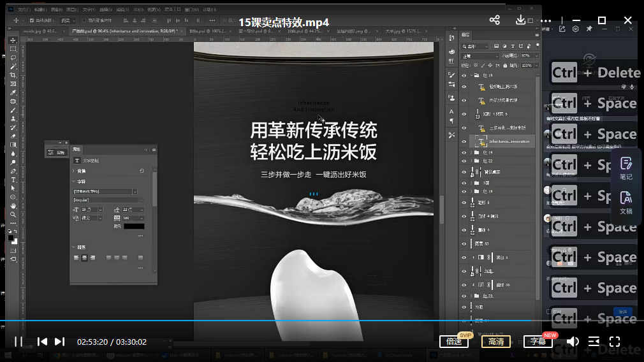This screenshot has width=644, height=362.
Task: Expand the 变换 section in properties
Action: (x=82, y=171)
